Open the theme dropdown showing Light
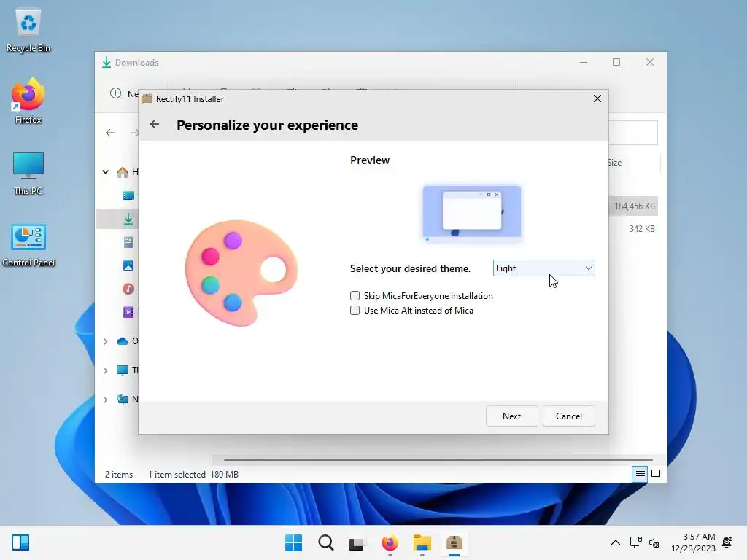 pos(543,268)
